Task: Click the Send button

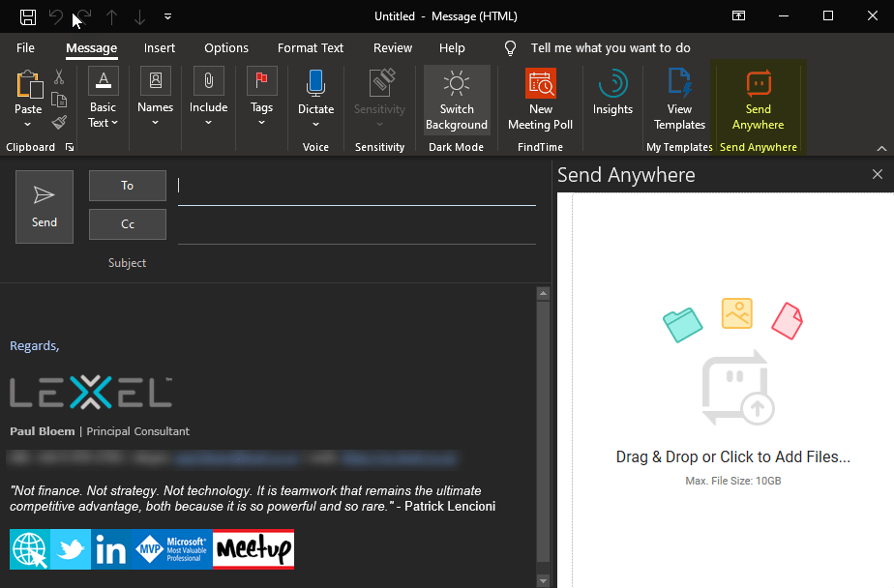Action: (44, 206)
